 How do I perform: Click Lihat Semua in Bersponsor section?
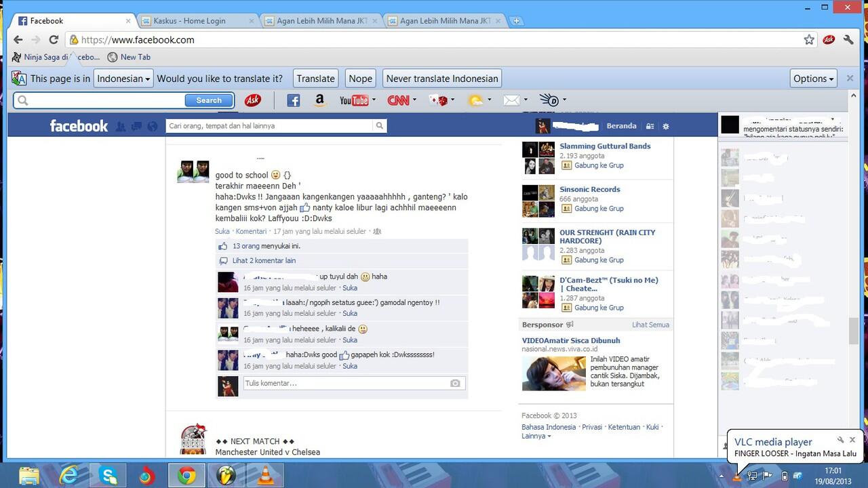click(650, 325)
